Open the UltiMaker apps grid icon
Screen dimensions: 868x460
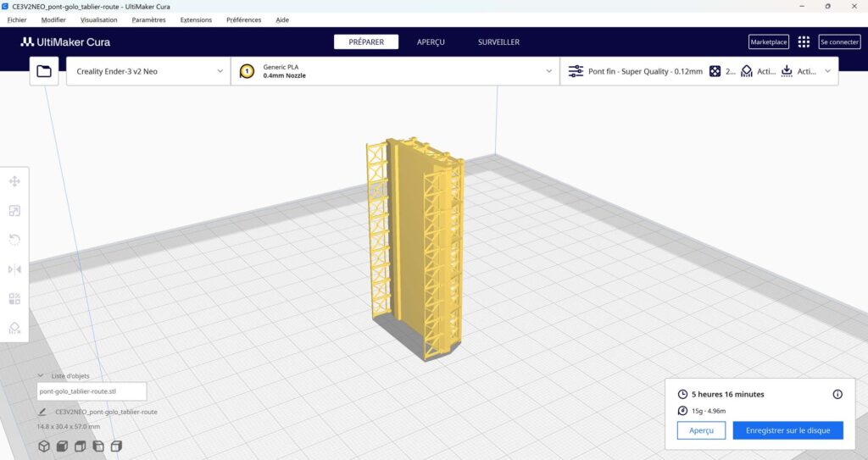coord(804,42)
